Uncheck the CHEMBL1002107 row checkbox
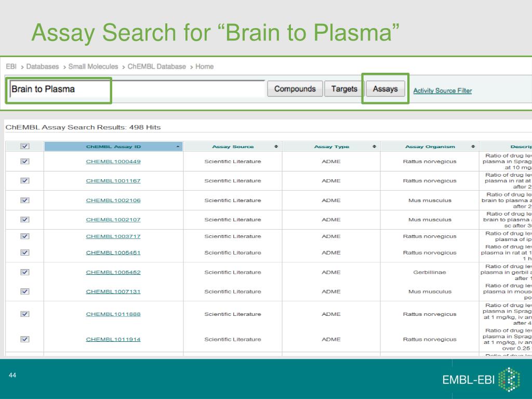This screenshot has height=399, width=532. (25, 220)
